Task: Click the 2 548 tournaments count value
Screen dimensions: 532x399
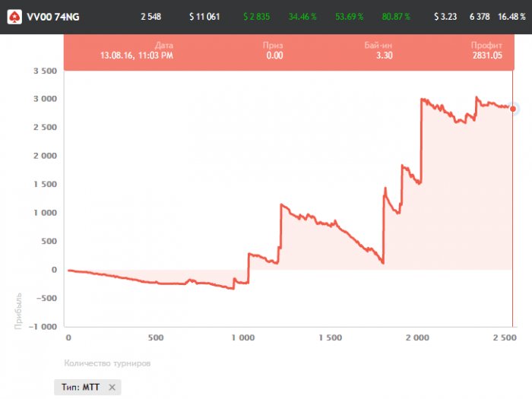Action: coord(151,17)
